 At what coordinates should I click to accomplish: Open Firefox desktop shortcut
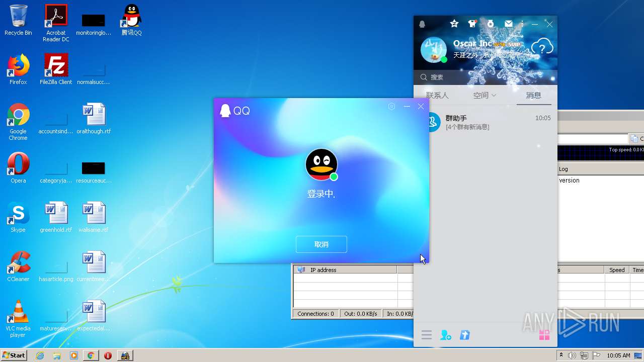(x=18, y=69)
